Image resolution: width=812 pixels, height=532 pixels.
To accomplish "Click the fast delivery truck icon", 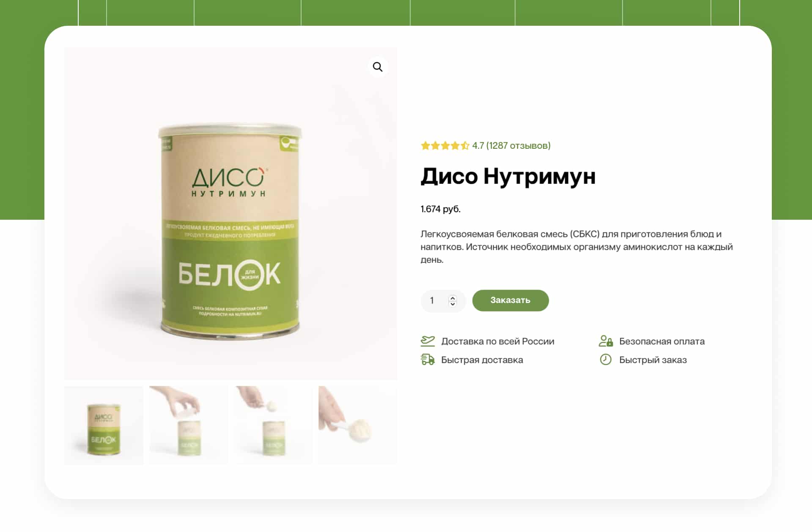I will pos(428,360).
